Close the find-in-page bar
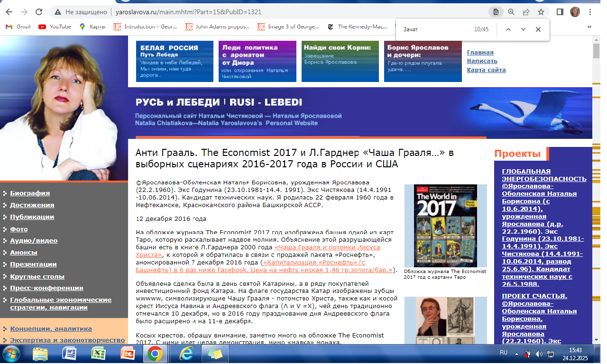 click(538, 29)
